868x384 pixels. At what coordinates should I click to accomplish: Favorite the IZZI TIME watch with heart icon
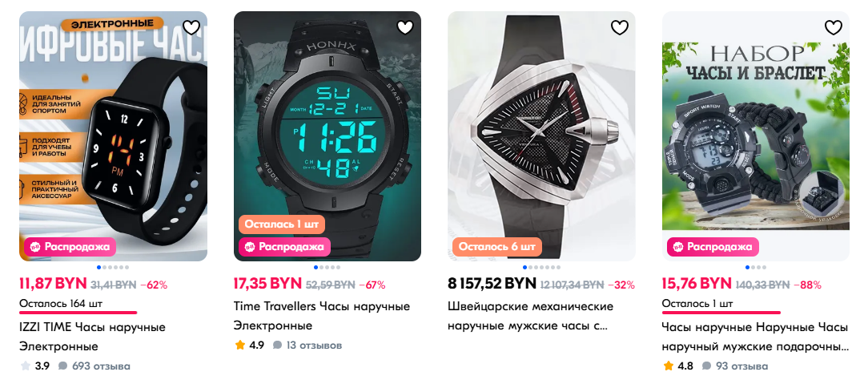(191, 27)
